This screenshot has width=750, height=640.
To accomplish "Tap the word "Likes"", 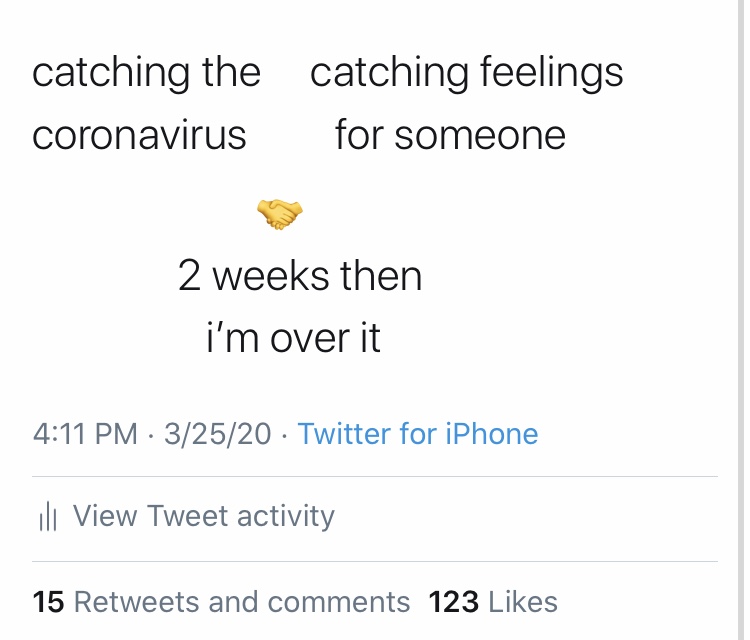I will (523, 602).
